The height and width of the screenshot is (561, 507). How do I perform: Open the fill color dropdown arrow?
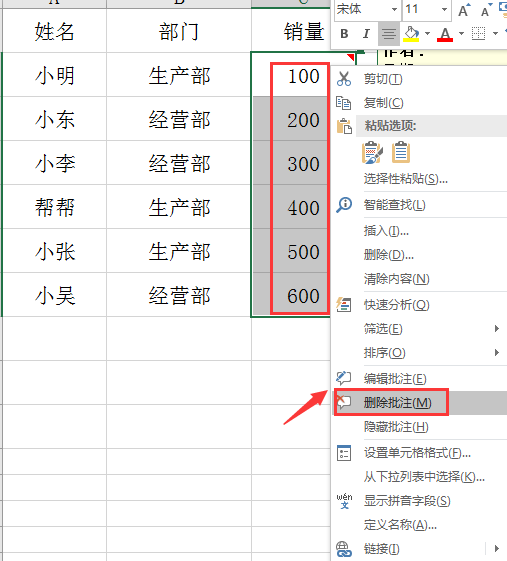[428, 33]
